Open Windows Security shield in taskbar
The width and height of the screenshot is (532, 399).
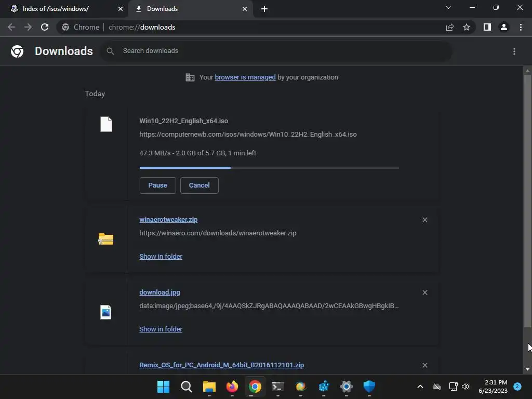[x=369, y=387]
